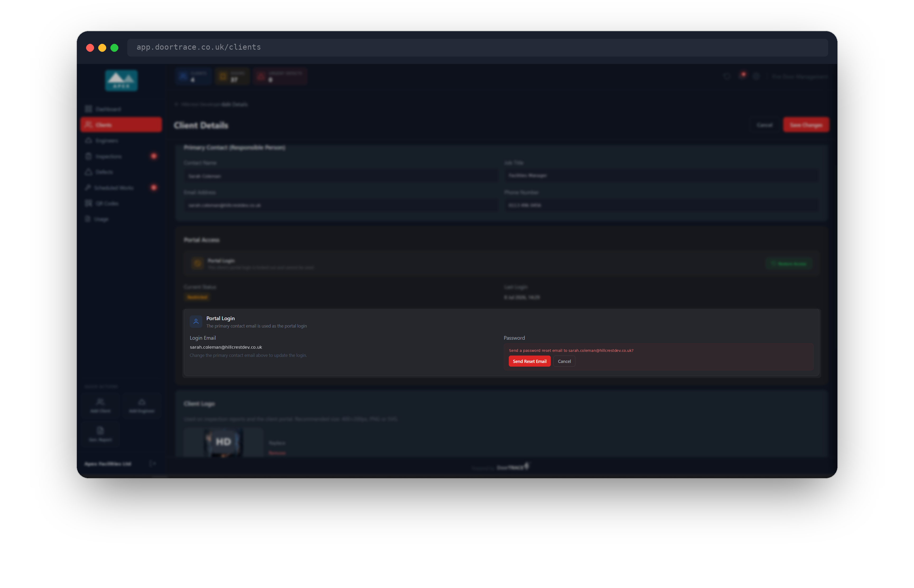The height and width of the screenshot is (588, 914).
Task: Click the Add Engineer quick action
Action: [142, 405]
